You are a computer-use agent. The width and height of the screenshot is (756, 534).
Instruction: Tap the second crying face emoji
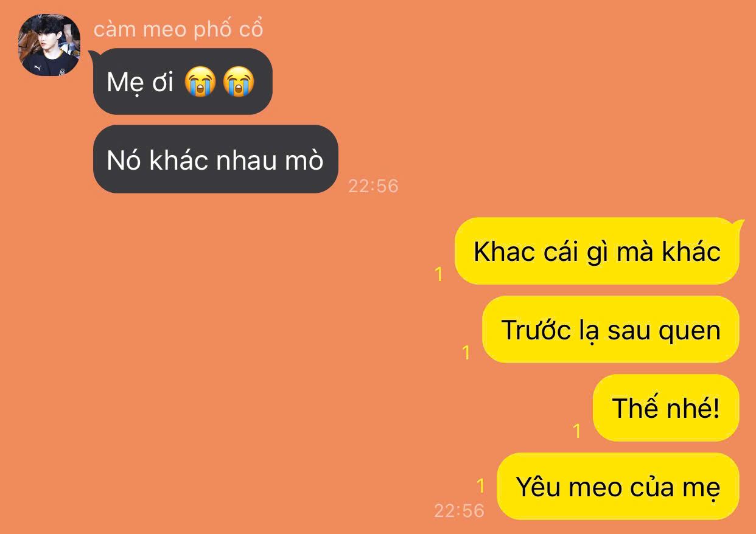coord(239,82)
